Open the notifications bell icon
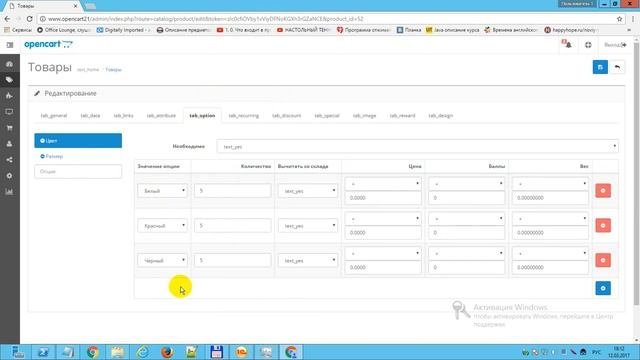Screen dimensions: 640x360 [x=567, y=44]
